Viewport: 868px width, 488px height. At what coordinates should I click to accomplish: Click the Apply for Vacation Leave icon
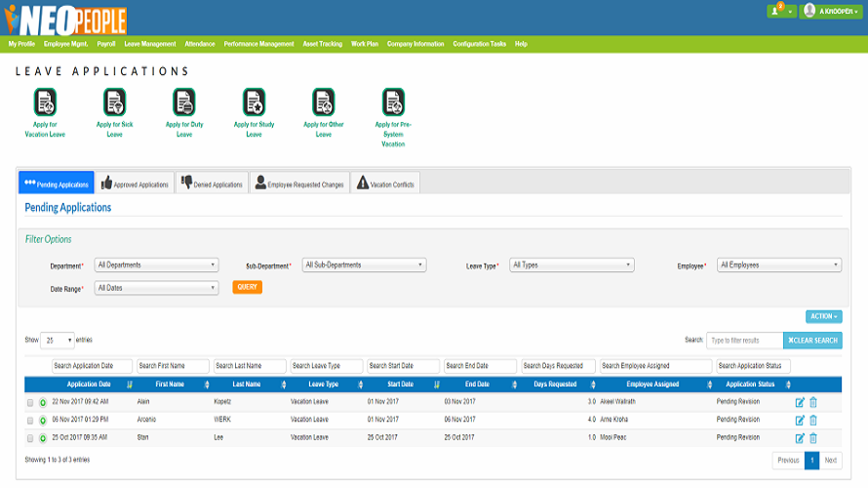pyautogui.click(x=45, y=102)
